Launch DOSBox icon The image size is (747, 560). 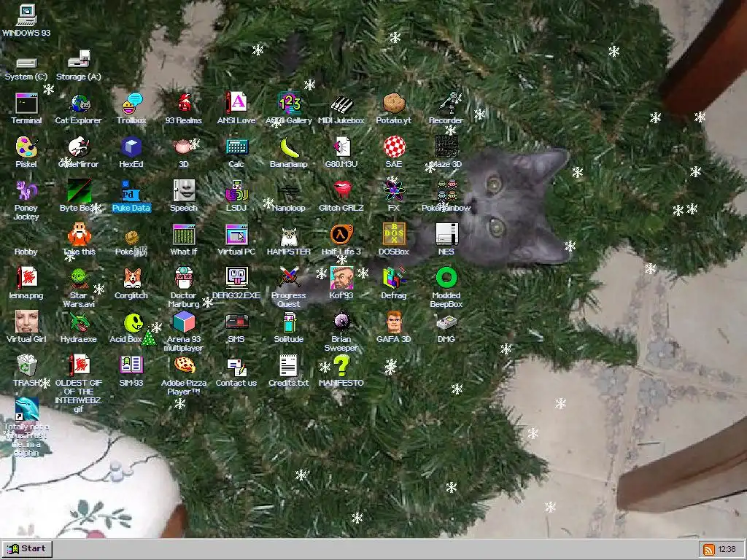click(394, 235)
